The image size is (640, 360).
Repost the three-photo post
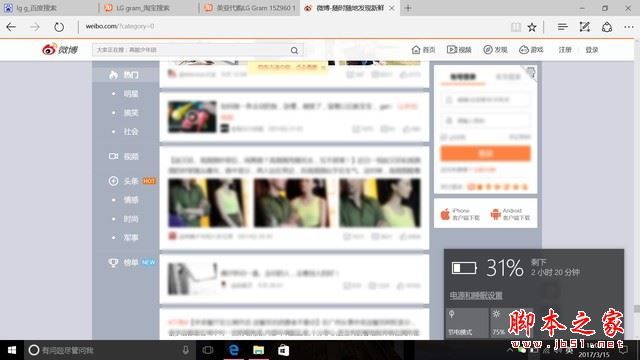pos(353,236)
